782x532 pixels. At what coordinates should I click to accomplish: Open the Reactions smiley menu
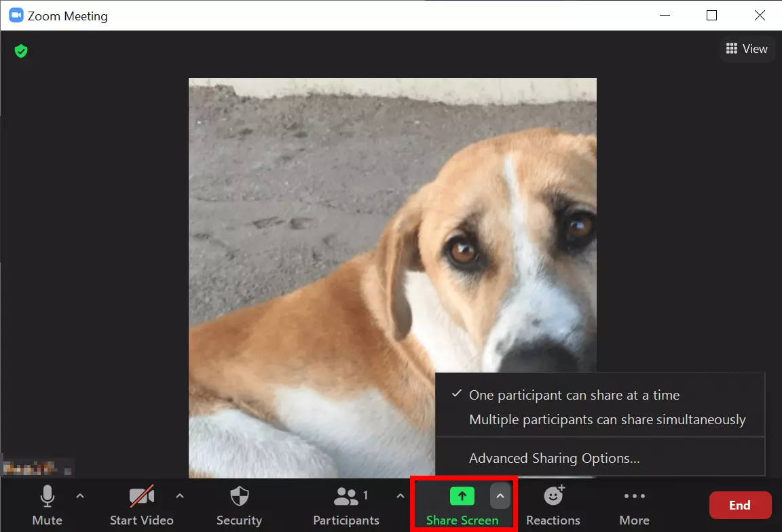point(553,505)
